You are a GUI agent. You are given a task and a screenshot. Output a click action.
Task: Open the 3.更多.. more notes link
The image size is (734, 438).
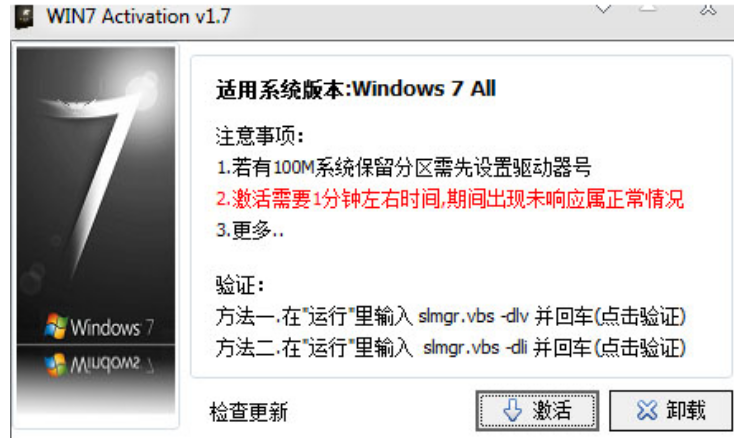pyautogui.click(x=250, y=230)
